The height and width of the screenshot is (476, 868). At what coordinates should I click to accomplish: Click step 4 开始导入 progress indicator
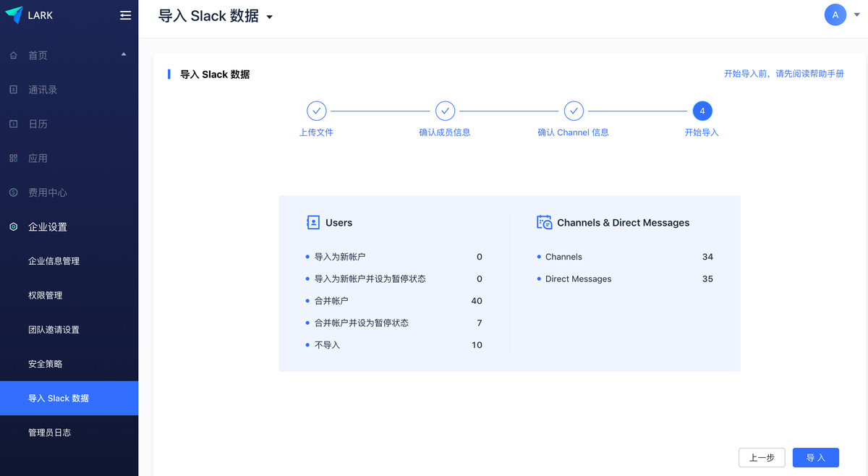point(702,111)
